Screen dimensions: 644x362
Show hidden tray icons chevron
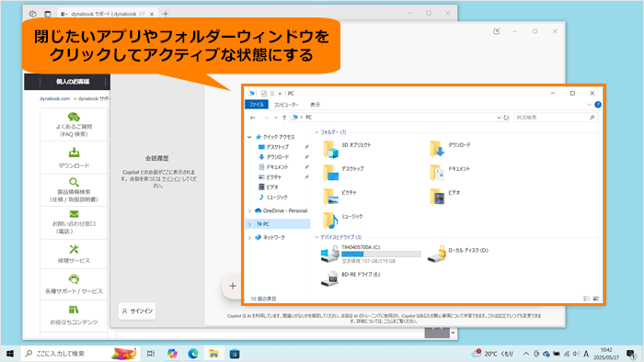(x=525, y=354)
